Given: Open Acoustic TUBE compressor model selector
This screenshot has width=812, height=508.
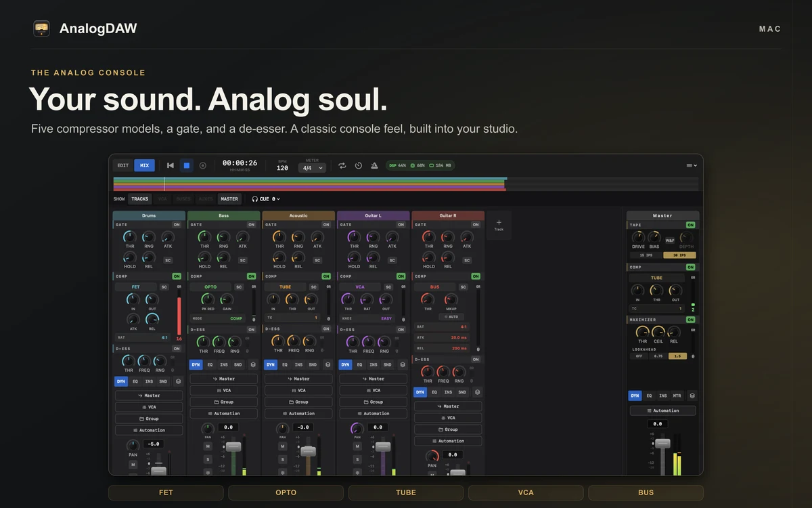Looking at the screenshot, I should coord(285,287).
